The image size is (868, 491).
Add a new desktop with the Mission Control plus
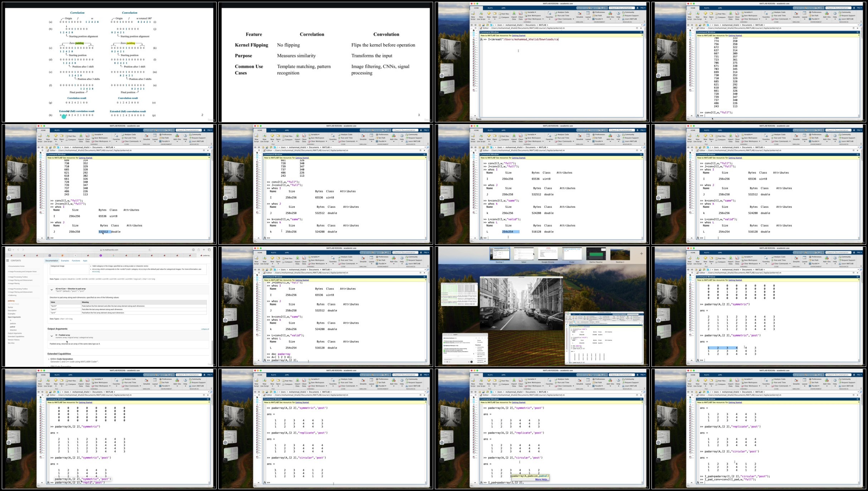tap(641, 254)
